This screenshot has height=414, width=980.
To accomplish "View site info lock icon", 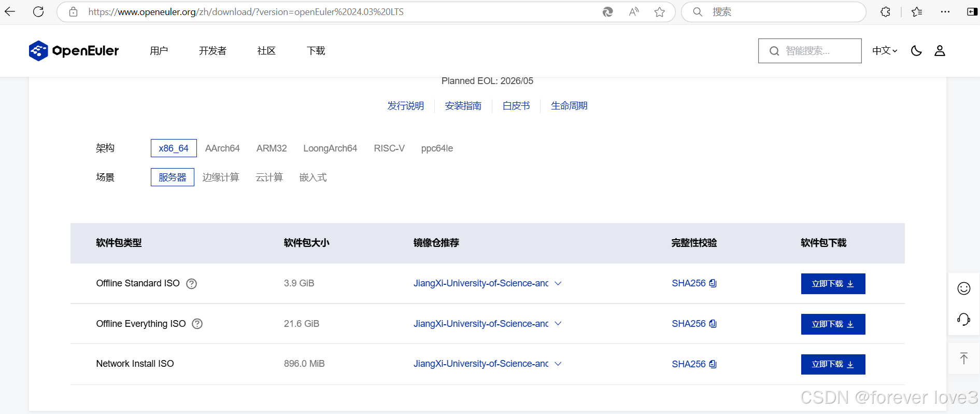I will [x=74, y=12].
